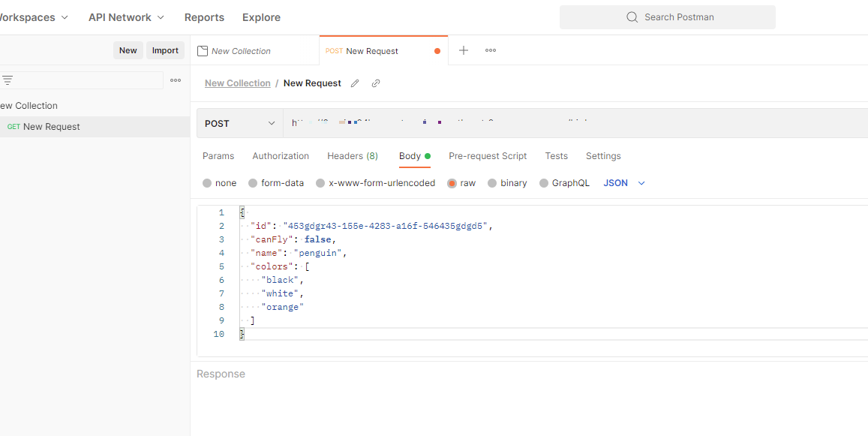This screenshot has width=868, height=436.
Task: Select the binary body type
Action: click(x=492, y=183)
